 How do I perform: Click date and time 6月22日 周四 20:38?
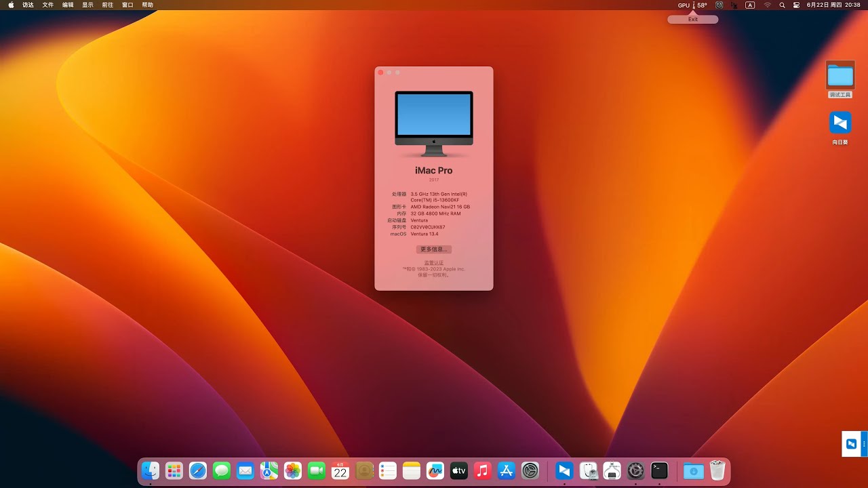click(833, 5)
